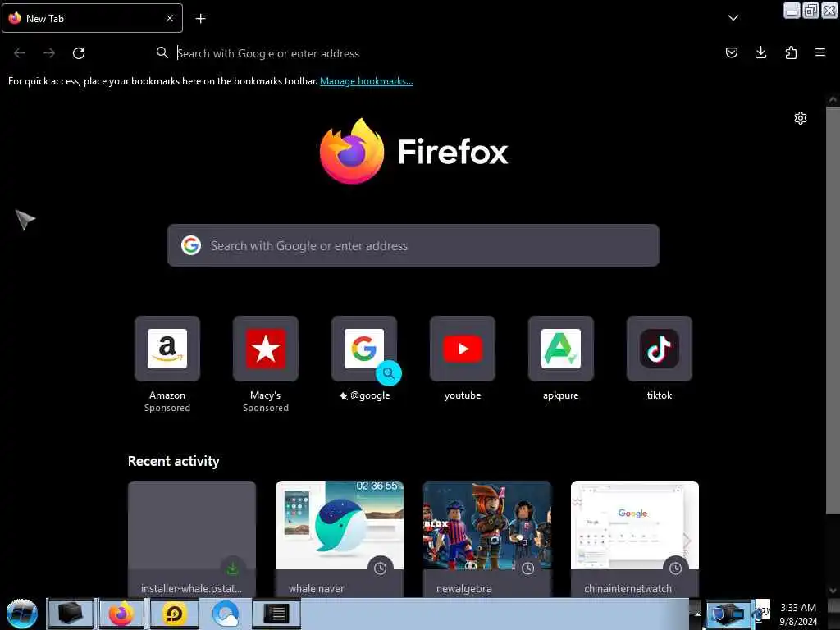Click the Google logo in search box

[x=190, y=245]
